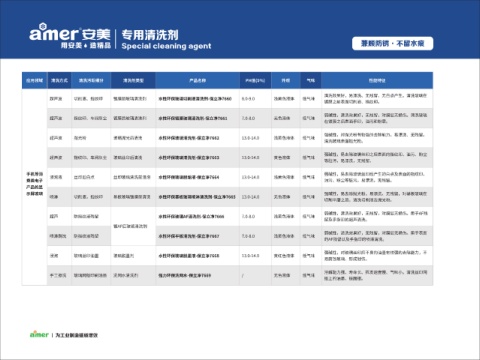The height and width of the screenshot is (360, 480).
Task: Select product name ending in 保立净7669
Action: coord(184,275)
